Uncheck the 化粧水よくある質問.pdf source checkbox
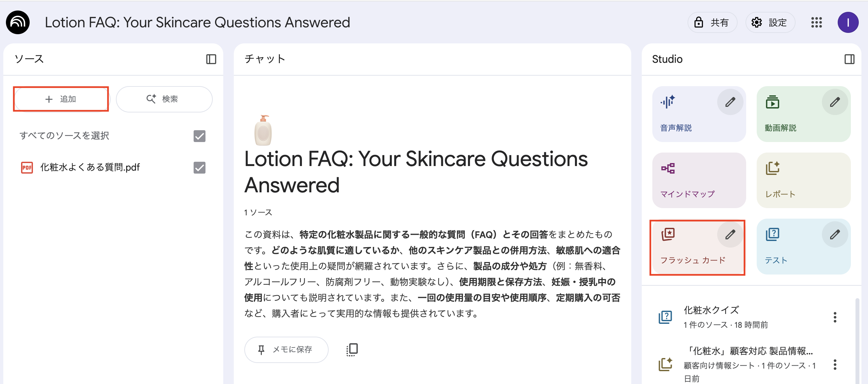Viewport: 868px width, 384px height. (x=200, y=168)
